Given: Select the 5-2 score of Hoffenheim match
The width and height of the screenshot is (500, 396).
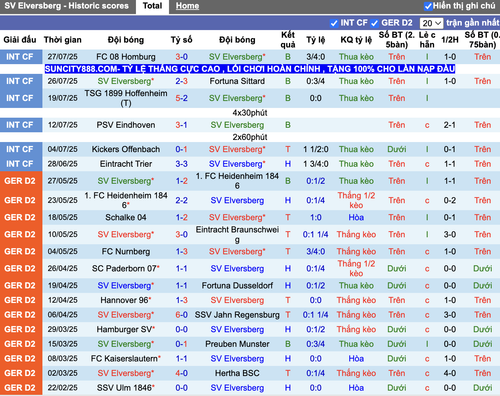Looking at the screenshot, I should point(182,98).
